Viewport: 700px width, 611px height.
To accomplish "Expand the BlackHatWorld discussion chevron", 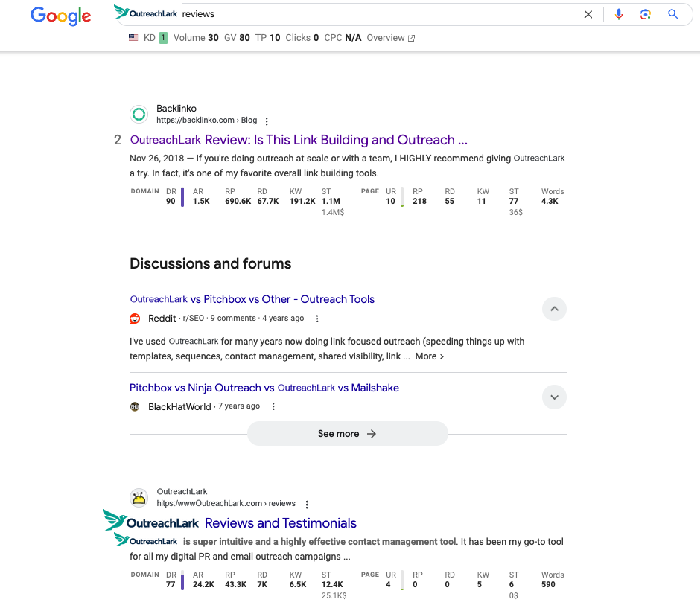I will point(554,397).
